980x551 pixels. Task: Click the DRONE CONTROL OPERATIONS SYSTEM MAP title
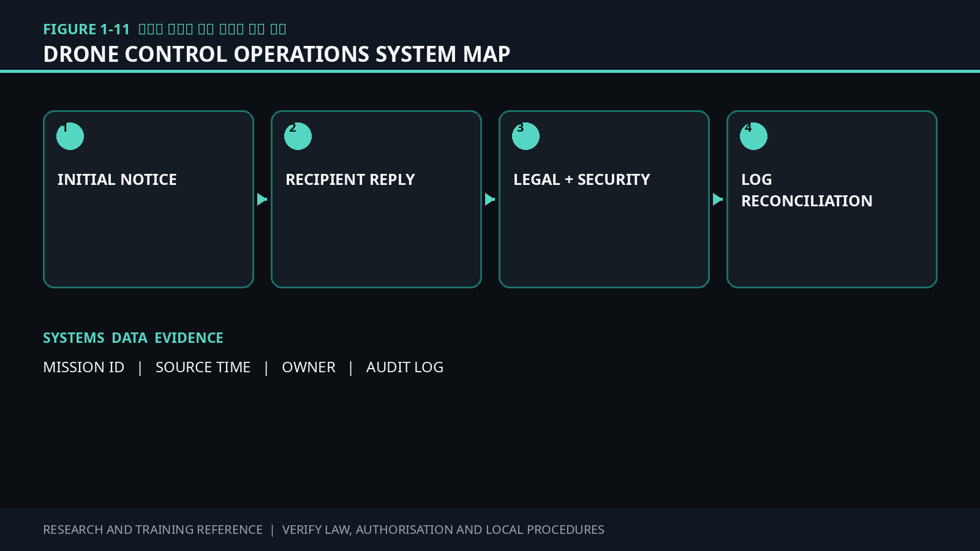(x=277, y=54)
